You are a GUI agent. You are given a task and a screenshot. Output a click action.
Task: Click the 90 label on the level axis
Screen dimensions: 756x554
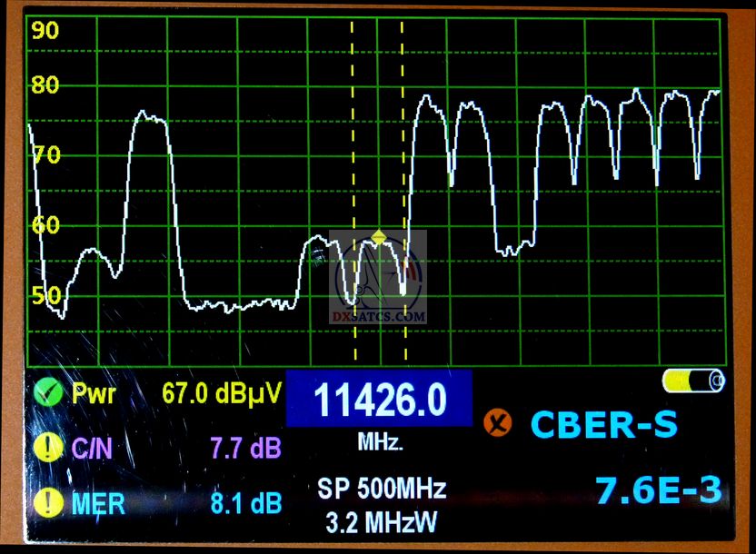click(45, 31)
